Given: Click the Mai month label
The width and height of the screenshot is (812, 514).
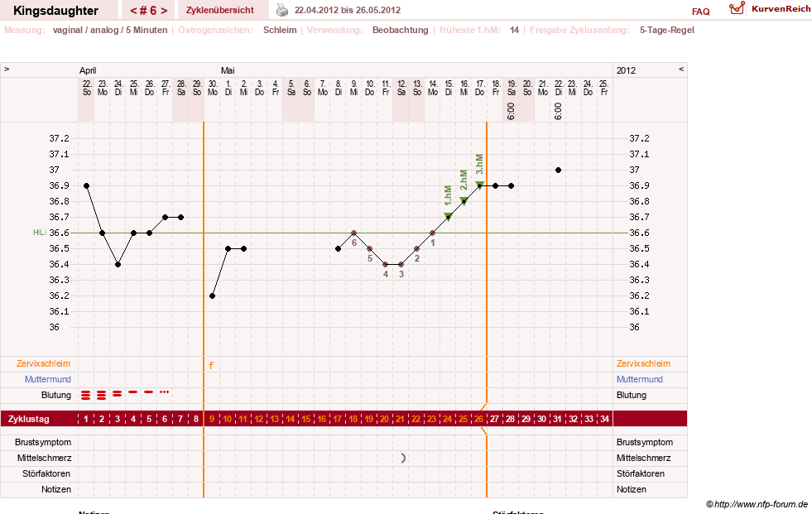Looking at the screenshot, I should coord(228,70).
